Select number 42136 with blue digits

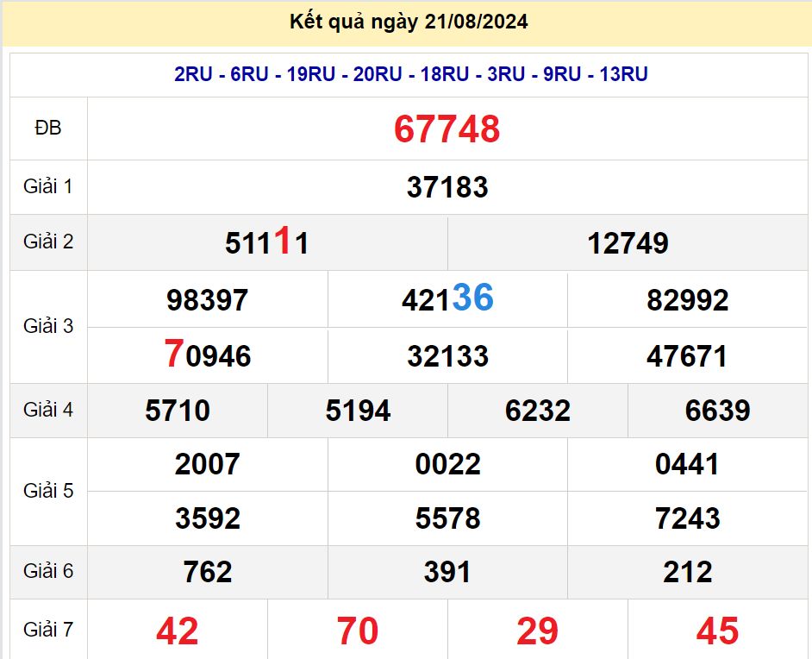pyautogui.click(x=447, y=299)
